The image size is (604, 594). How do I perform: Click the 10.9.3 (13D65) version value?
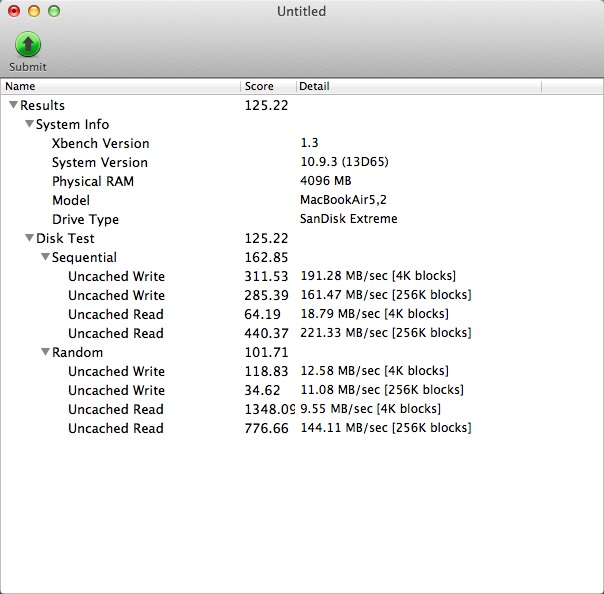(344, 162)
